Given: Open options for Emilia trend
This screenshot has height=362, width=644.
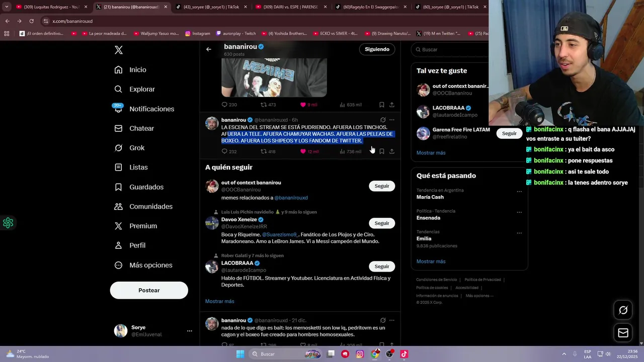Looking at the screenshot, I should click(519, 233).
